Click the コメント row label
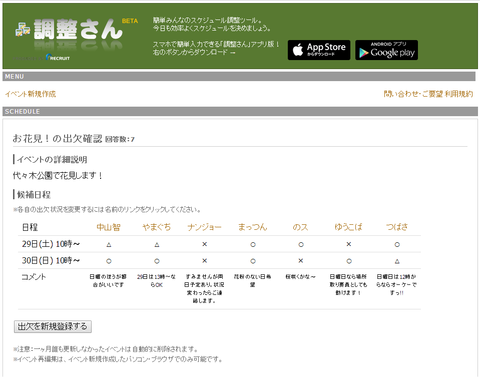480x377 pixels. pos(34,277)
